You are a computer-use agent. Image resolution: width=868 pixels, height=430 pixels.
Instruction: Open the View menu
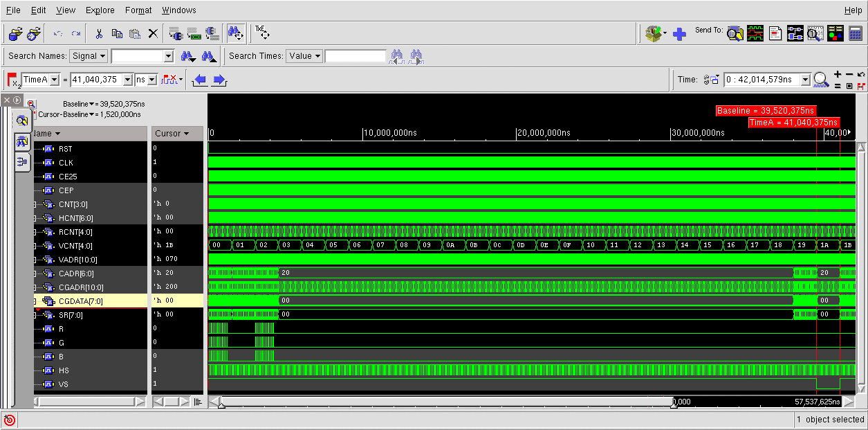tap(66, 10)
